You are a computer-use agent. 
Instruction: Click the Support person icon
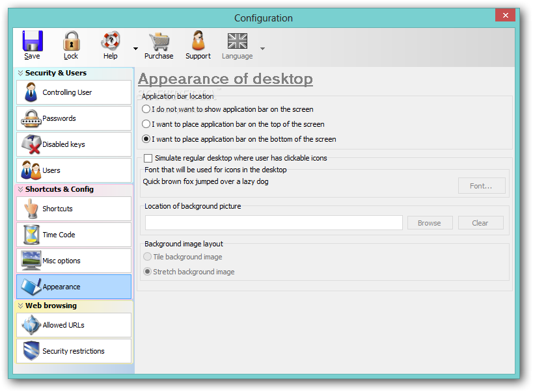[198, 40]
